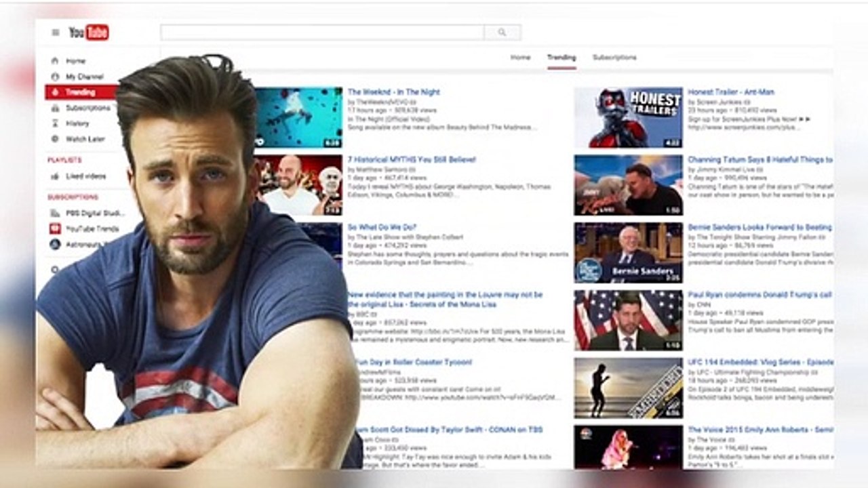Visit The Late Show with Stephen Colbert channel
The width and height of the screenshot is (868, 488).
click(x=410, y=237)
